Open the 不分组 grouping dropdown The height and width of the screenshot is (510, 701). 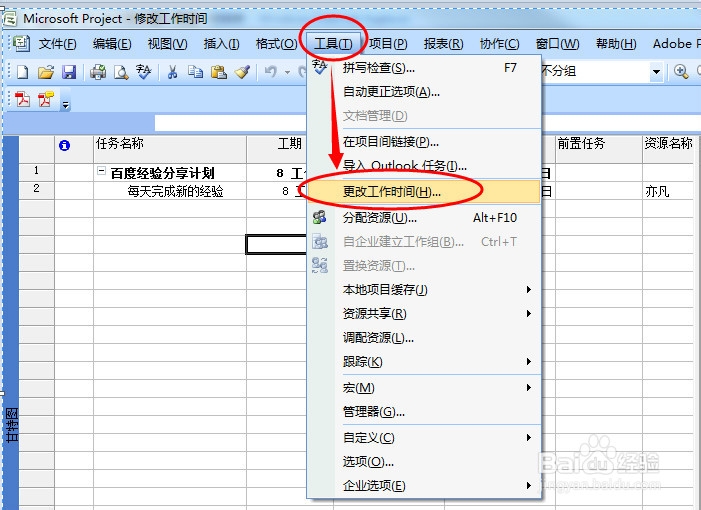pyautogui.click(x=656, y=72)
